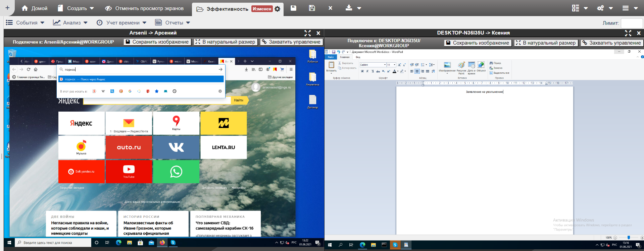644x251 pixels.
Task: Click Захватить управление for DESKTOP-N36I35U panel
Action: [x=612, y=43]
